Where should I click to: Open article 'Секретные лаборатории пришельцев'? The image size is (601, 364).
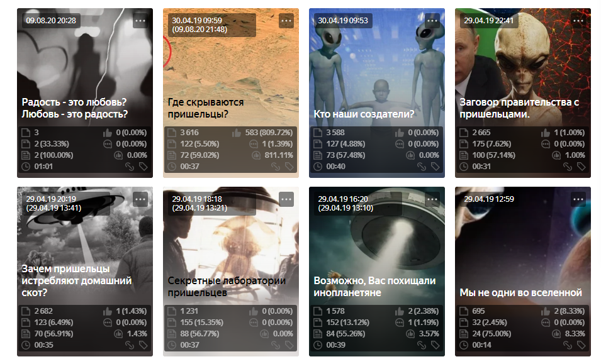(227, 286)
